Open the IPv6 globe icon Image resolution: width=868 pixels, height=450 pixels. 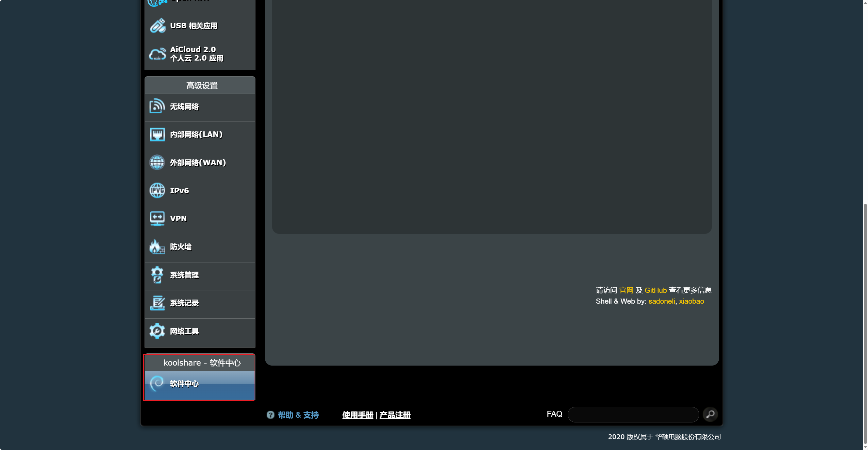(157, 190)
